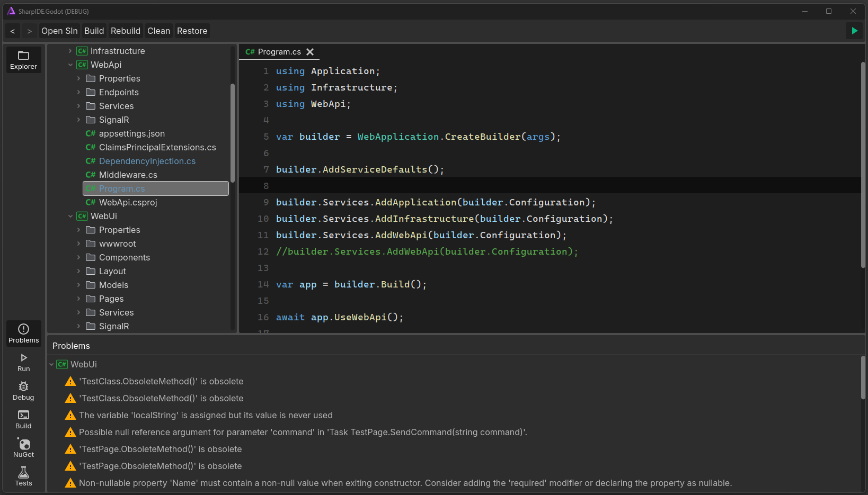The height and width of the screenshot is (495, 868).
Task: Click the C# icon of Infrastructure project
Action: (x=82, y=51)
